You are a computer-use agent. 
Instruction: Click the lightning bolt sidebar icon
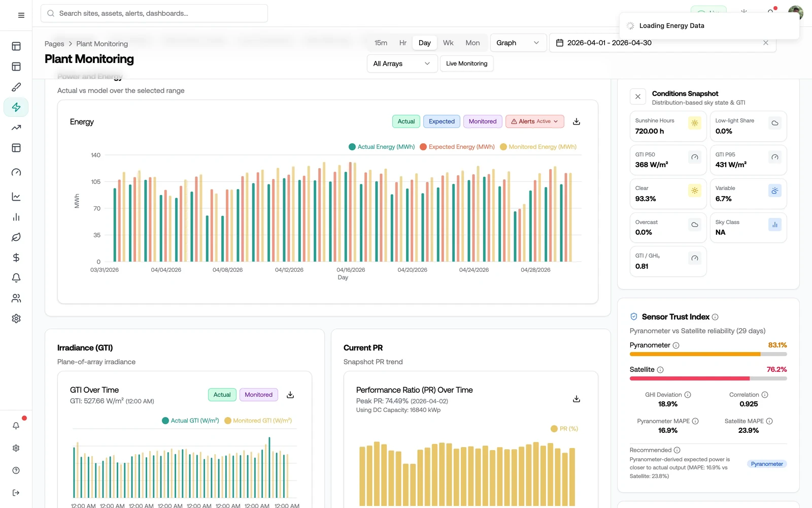16,107
